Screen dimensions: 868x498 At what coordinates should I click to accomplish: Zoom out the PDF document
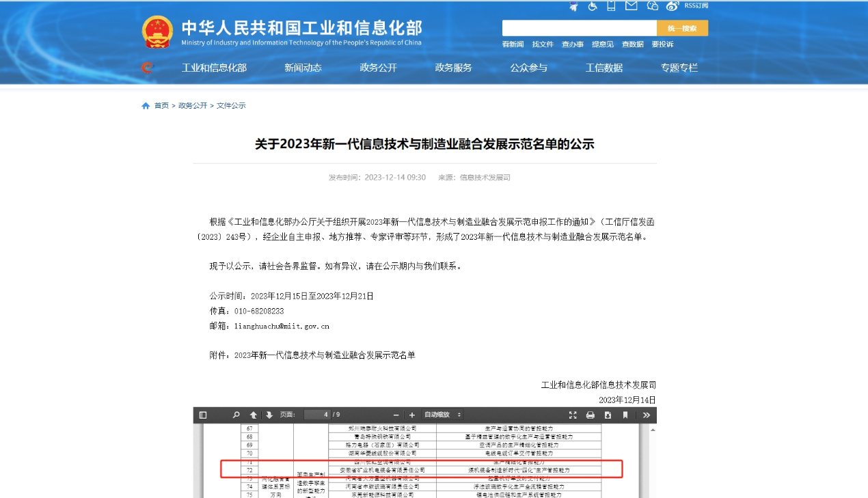click(396, 415)
